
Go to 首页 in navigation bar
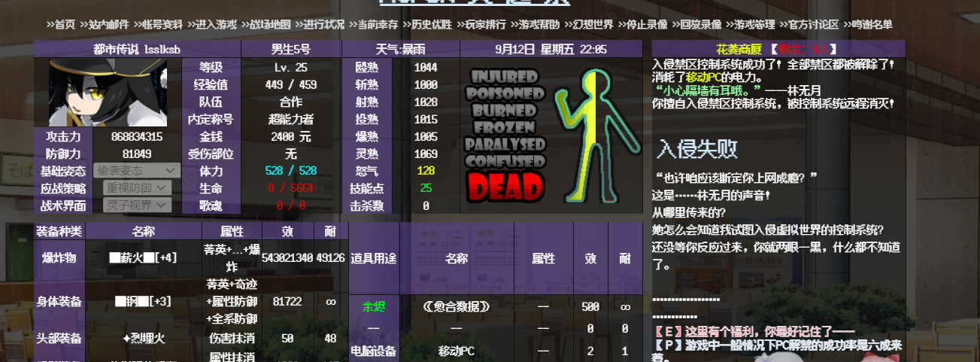[x=61, y=24]
